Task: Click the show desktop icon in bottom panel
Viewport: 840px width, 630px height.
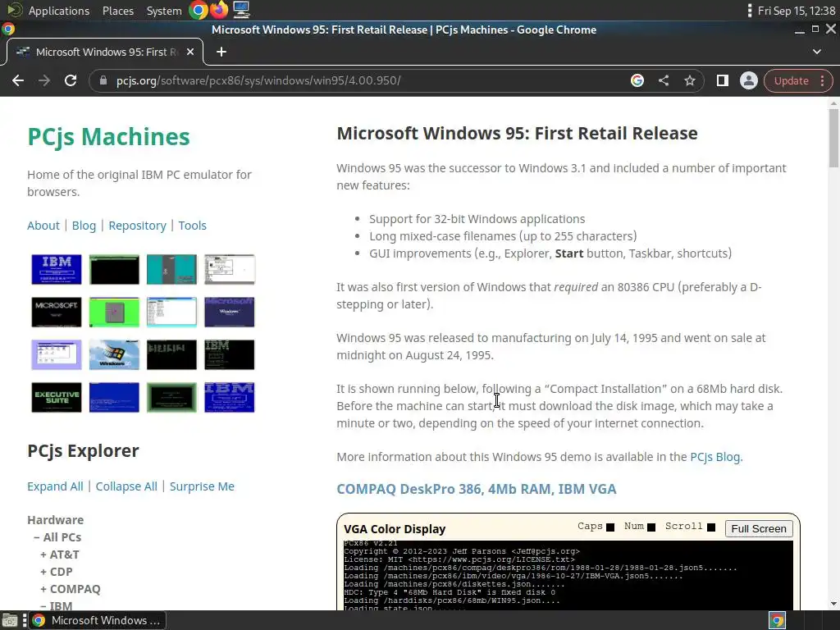Action: (10, 620)
